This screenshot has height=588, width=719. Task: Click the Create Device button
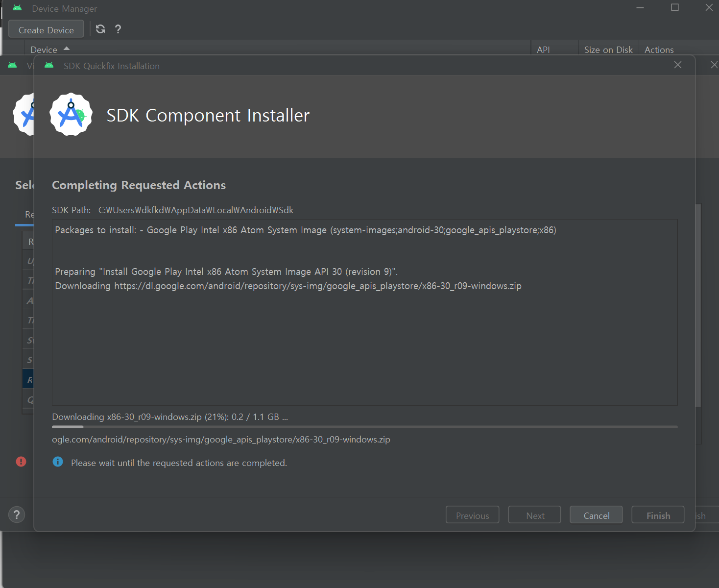tap(46, 29)
